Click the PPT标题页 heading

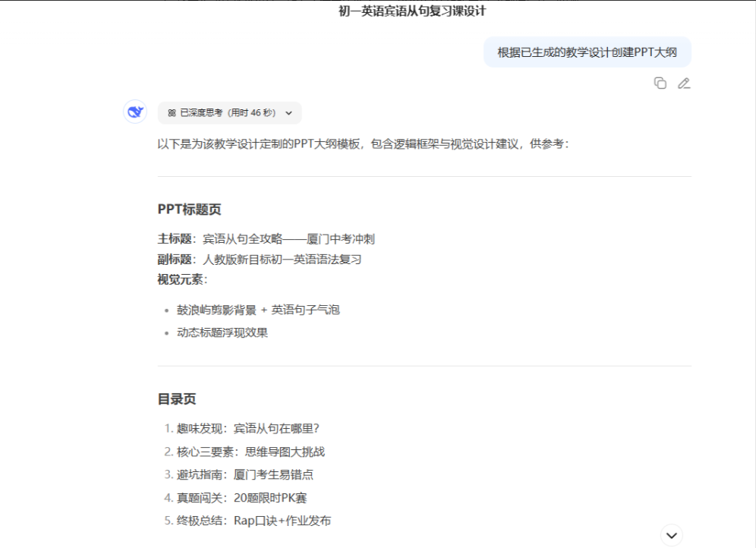(190, 209)
